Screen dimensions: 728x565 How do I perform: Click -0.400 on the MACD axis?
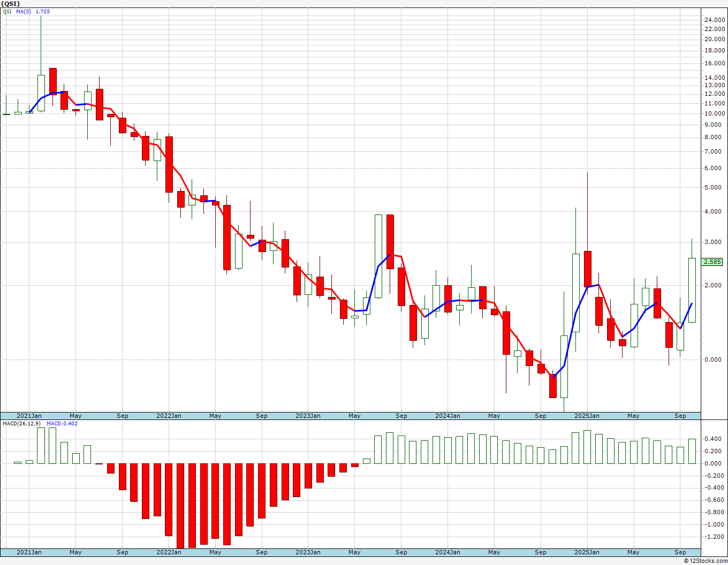point(715,487)
